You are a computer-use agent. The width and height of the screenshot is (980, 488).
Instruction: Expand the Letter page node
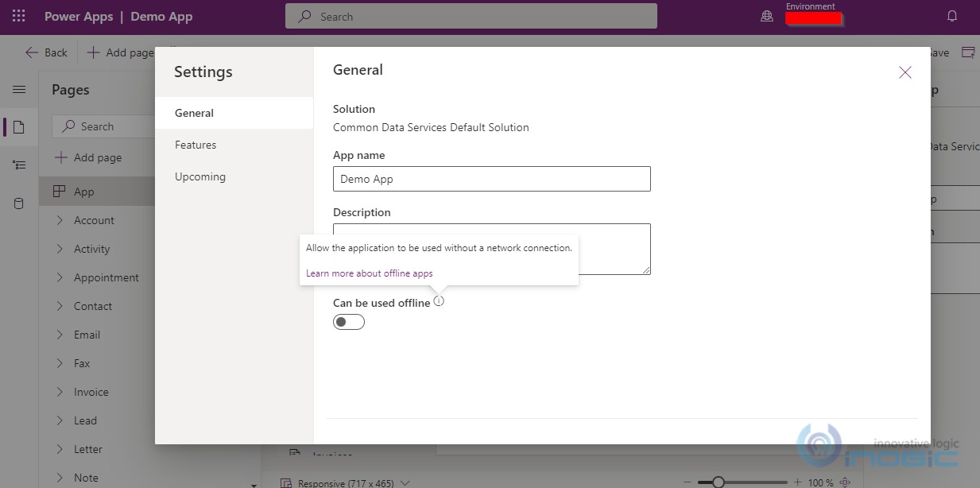click(x=60, y=449)
